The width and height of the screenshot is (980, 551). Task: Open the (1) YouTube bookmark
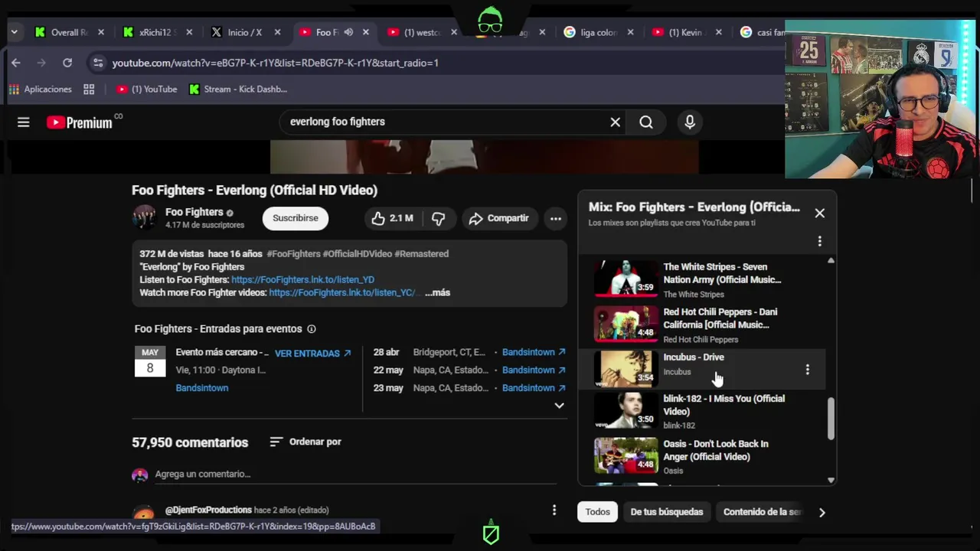tap(146, 89)
